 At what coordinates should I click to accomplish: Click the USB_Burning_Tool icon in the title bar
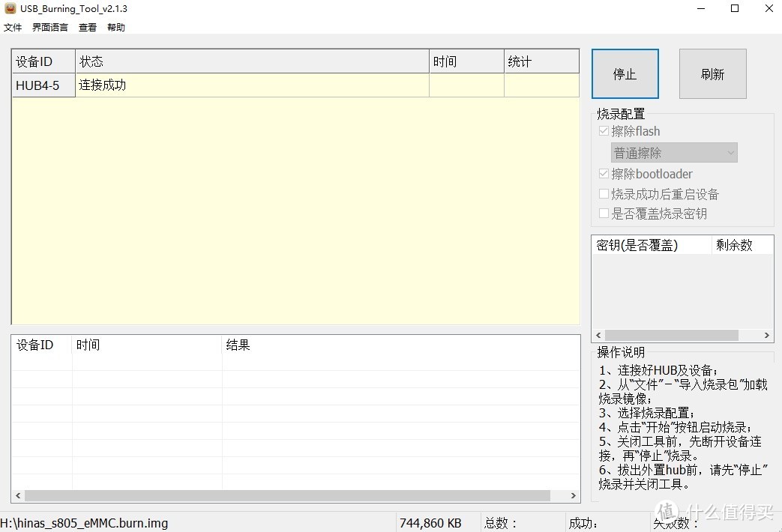coord(7,8)
